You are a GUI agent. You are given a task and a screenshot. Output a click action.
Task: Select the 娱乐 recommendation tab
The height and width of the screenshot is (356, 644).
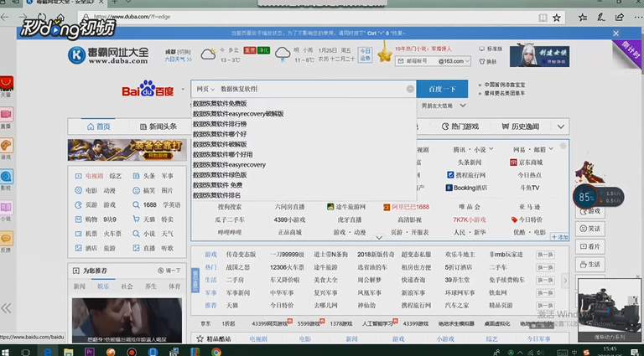point(103,286)
